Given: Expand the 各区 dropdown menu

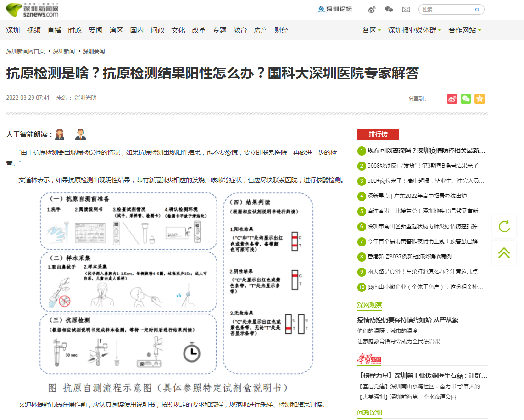Looking at the screenshot, I should pos(372,30).
